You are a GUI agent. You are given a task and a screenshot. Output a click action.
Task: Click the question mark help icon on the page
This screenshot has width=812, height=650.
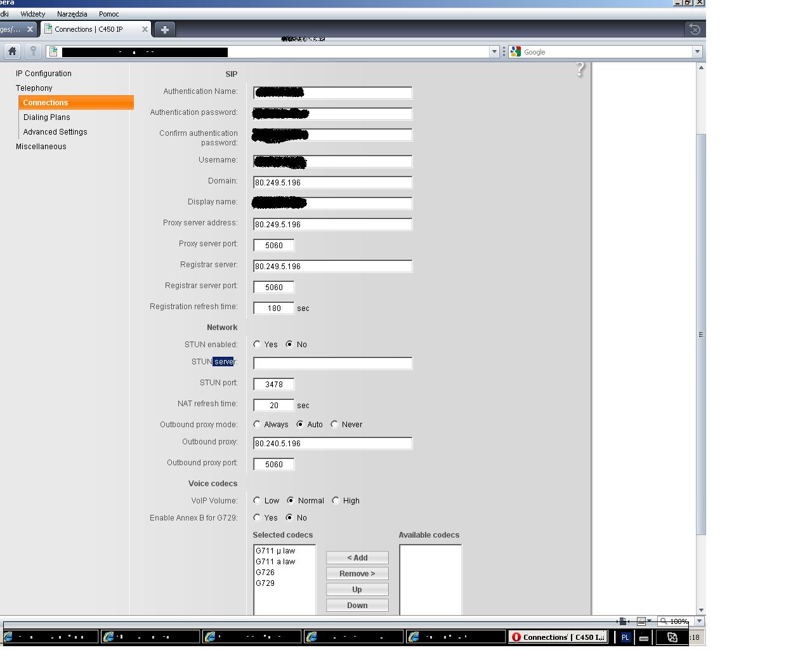[x=579, y=70]
